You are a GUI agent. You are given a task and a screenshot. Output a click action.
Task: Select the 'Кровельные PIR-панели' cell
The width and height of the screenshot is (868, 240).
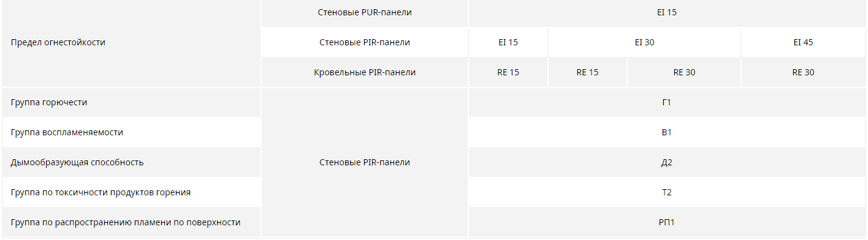365,72
